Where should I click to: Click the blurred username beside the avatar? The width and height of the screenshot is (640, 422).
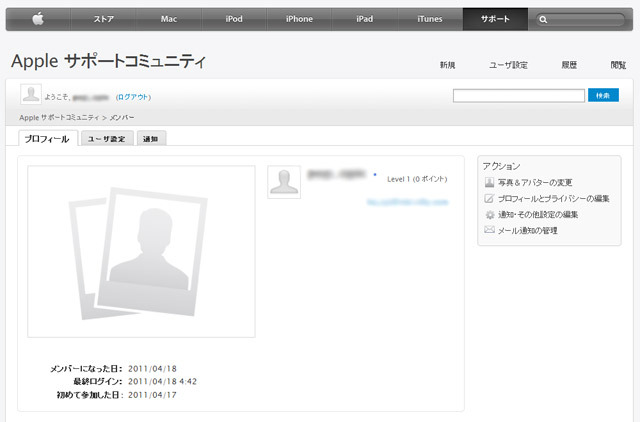[x=336, y=174]
